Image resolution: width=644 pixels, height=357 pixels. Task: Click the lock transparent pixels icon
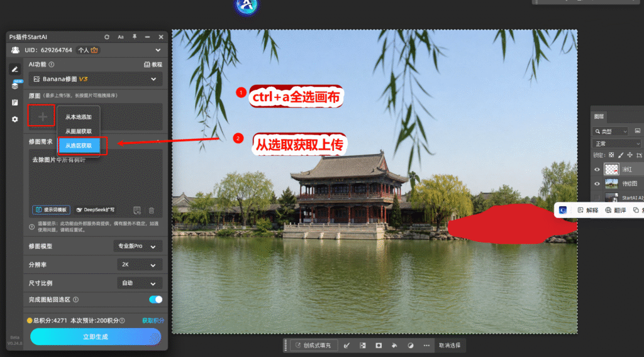click(x=611, y=155)
